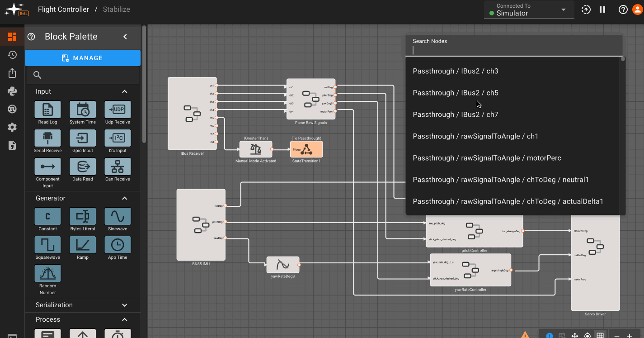Click the zoom in plus button

pyautogui.click(x=630, y=335)
